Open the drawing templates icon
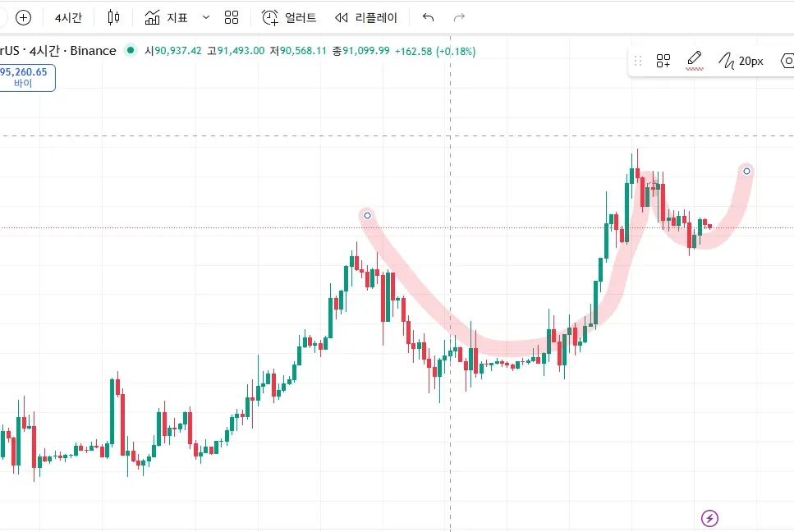This screenshot has height=532, width=794. (x=663, y=61)
